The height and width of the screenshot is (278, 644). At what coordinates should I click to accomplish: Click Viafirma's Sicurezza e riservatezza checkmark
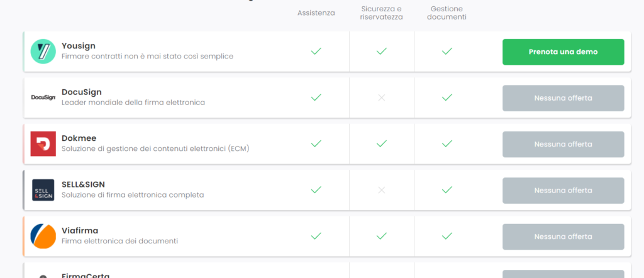(x=382, y=236)
